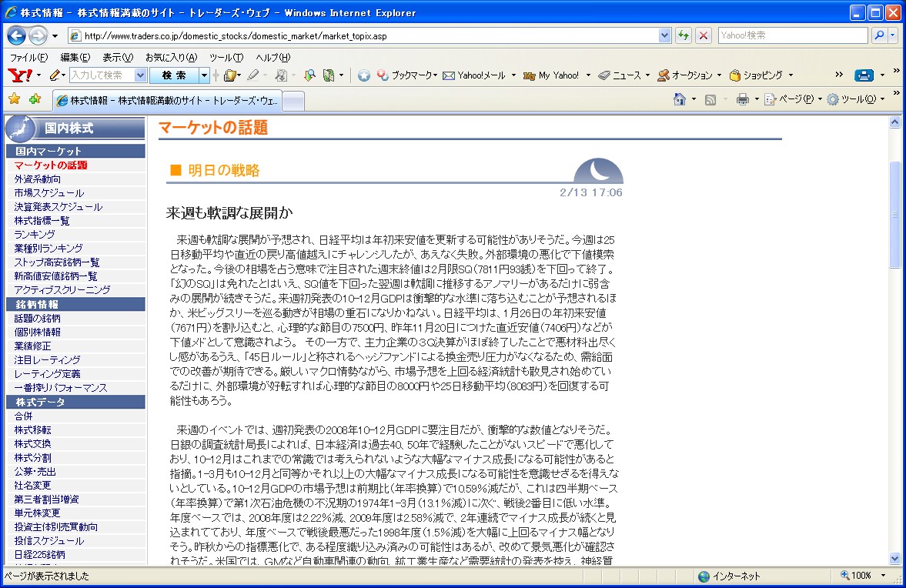Open オークション toolbar button
The width and height of the screenshot is (906, 588).
685,75
